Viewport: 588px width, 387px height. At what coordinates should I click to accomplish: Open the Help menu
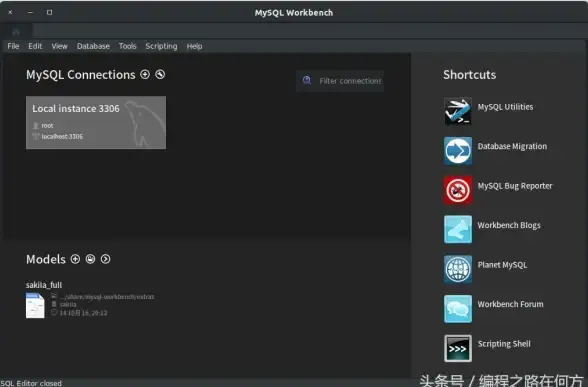pyautogui.click(x=194, y=46)
